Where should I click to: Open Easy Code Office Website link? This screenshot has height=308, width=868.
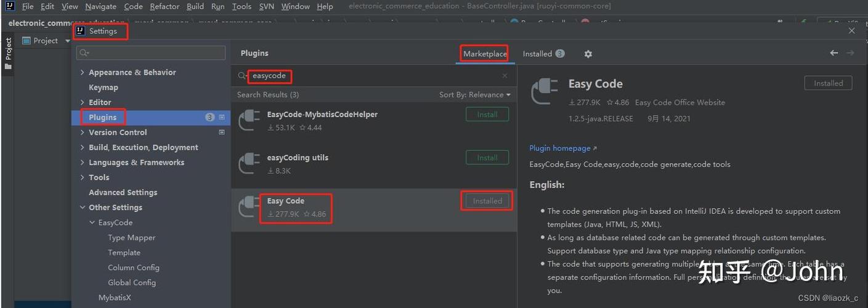(679, 102)
